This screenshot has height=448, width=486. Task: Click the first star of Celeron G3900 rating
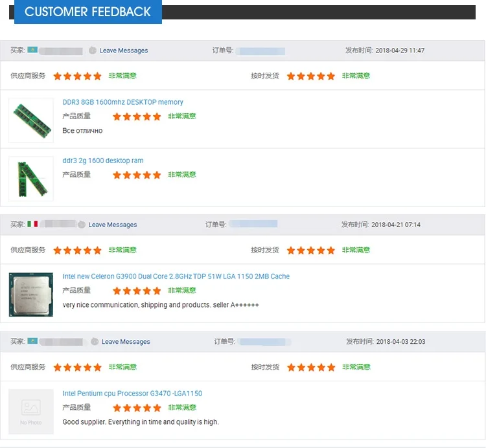(117, 291)
